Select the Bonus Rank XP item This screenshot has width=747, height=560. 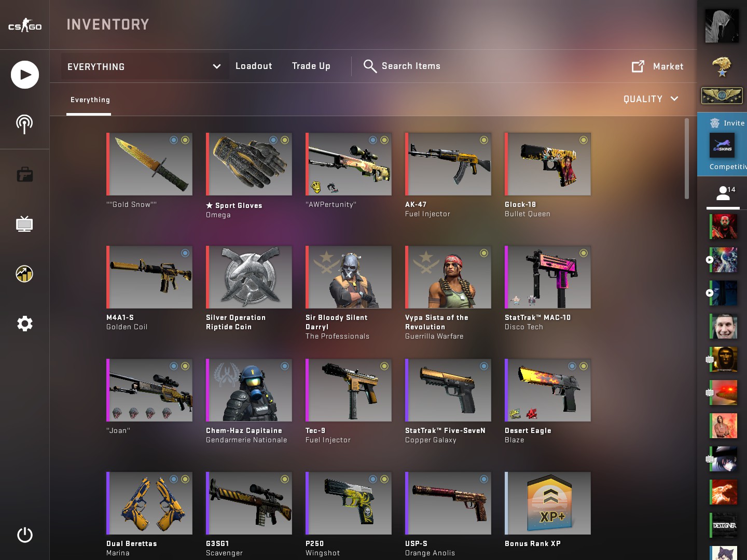548,510
